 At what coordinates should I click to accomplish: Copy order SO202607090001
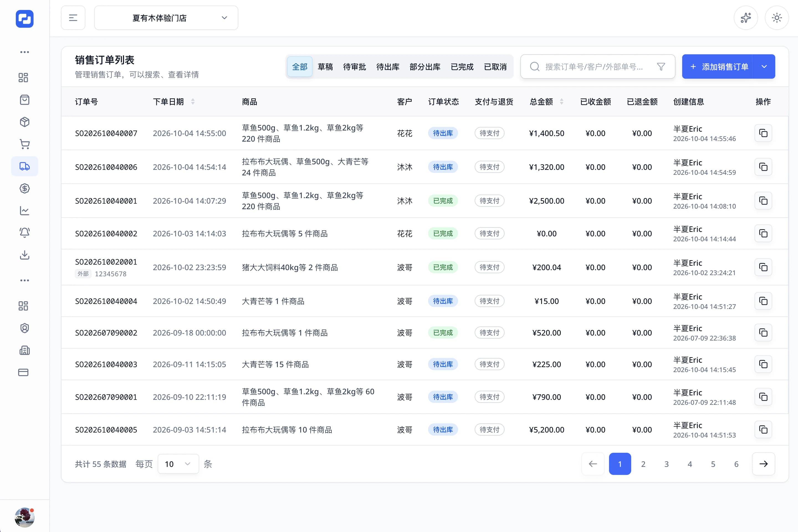[x=763, y=397]
